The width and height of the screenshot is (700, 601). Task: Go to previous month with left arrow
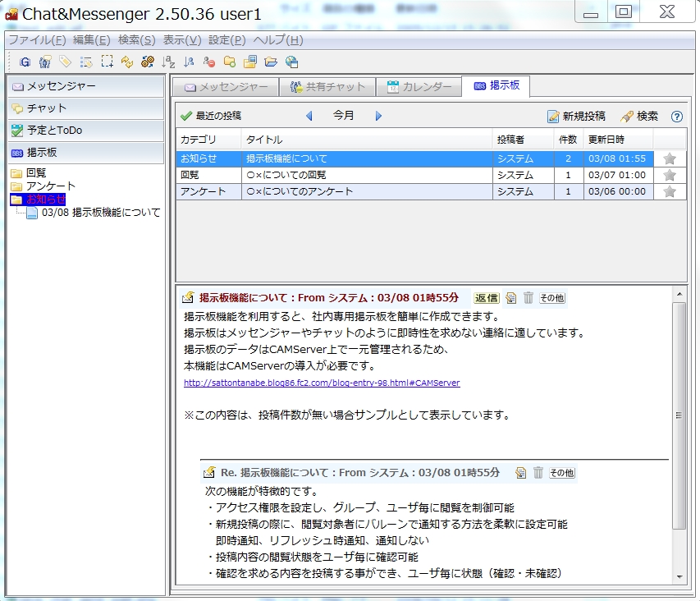pyautogui.click(x=309, y=116)
